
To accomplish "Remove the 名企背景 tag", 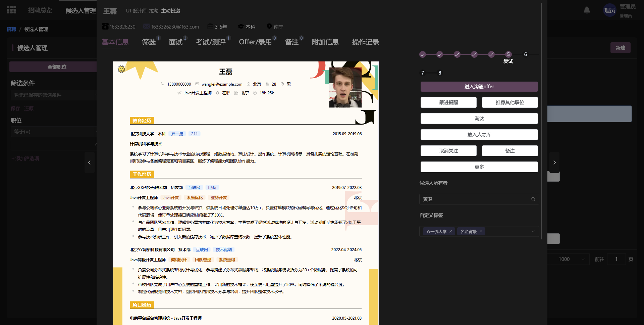I will [481, 232].
